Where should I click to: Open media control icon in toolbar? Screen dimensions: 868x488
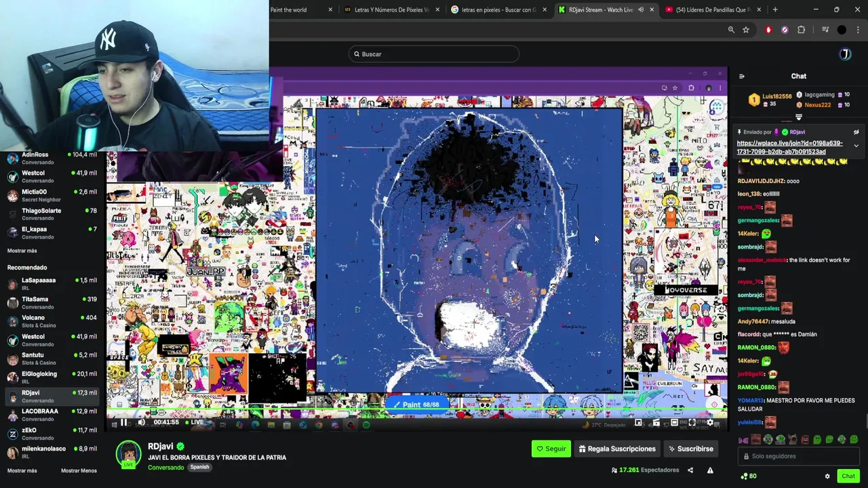point(825,30)
